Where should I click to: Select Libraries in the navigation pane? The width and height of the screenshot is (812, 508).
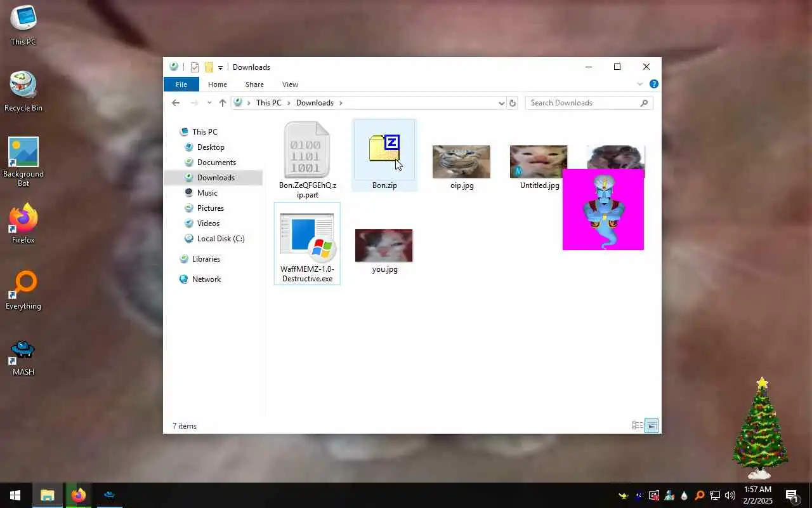coord(206,259)
